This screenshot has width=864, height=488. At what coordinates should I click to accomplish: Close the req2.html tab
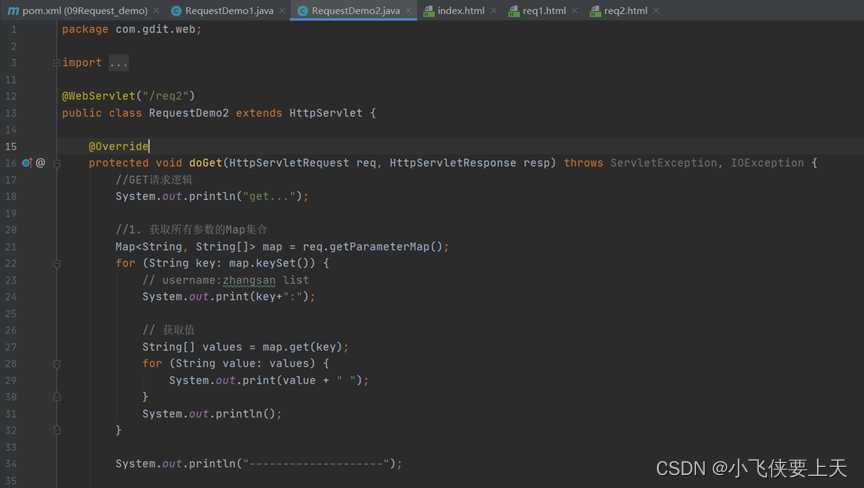click(656, 11)
